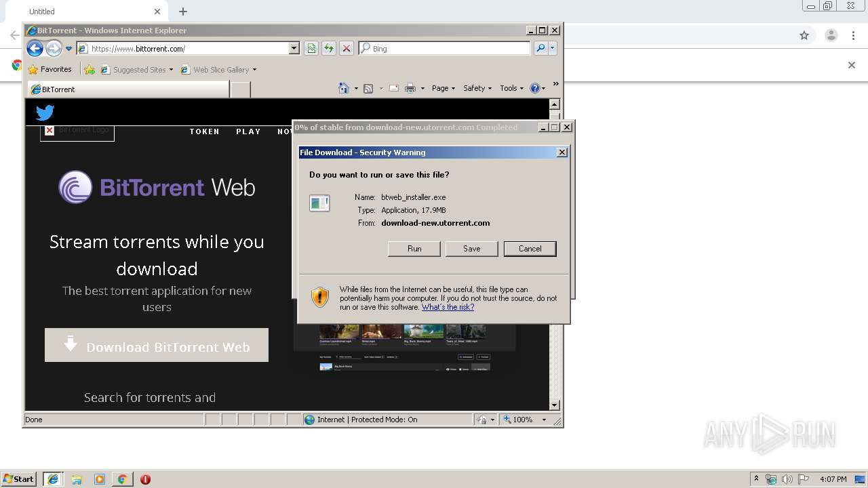The image size is (868, 488).
Task: Click the Print icon in IE toolbar
Action: coord(410,88)
